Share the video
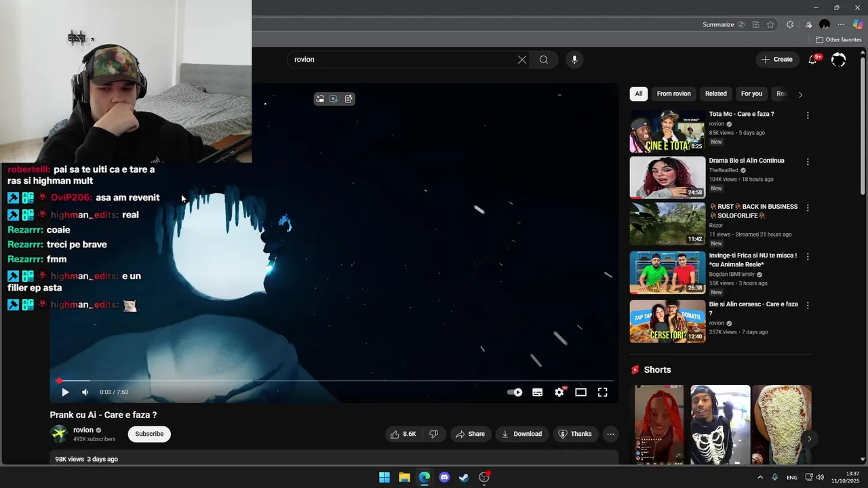868x488 pixels. point(470,434)
